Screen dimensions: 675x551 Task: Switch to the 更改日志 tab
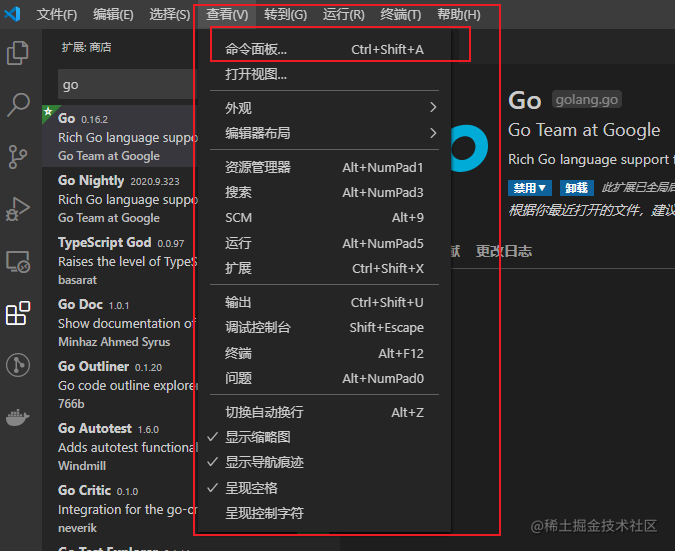[504, 251]
